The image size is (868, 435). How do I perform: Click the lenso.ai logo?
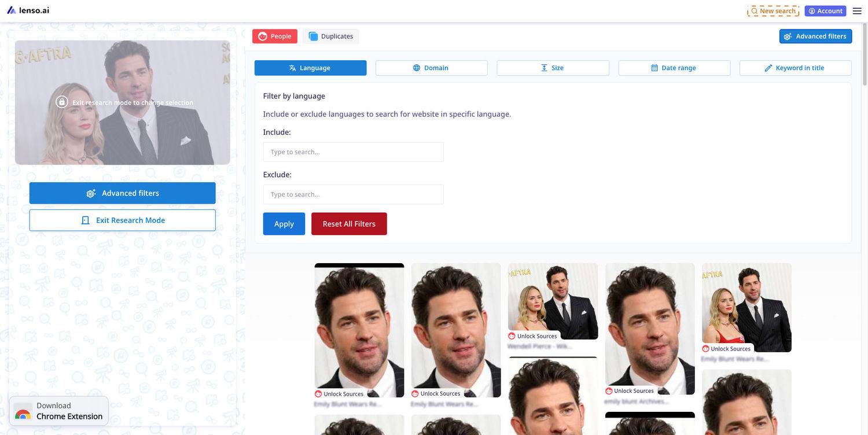click(x=28, y=10)
